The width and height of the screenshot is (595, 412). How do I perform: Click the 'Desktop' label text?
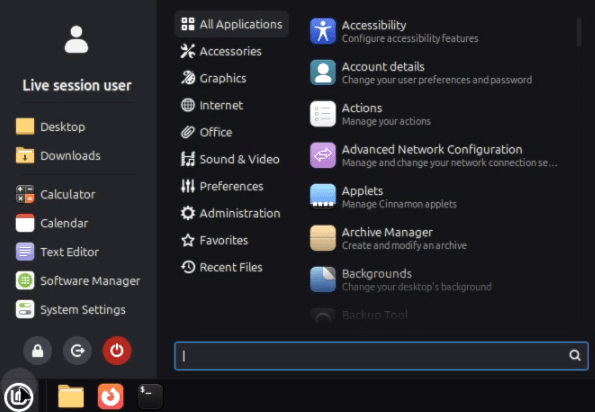coord(63,127)
